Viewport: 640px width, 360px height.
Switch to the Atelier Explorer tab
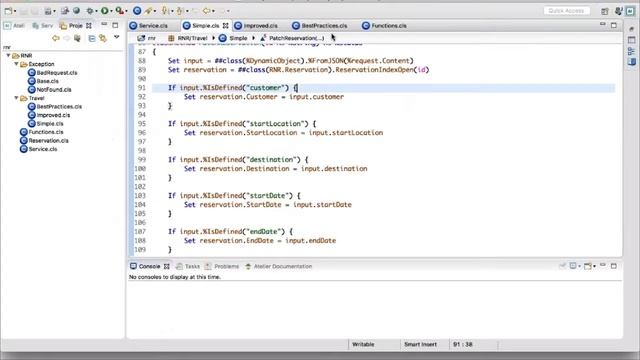[15, 26]
